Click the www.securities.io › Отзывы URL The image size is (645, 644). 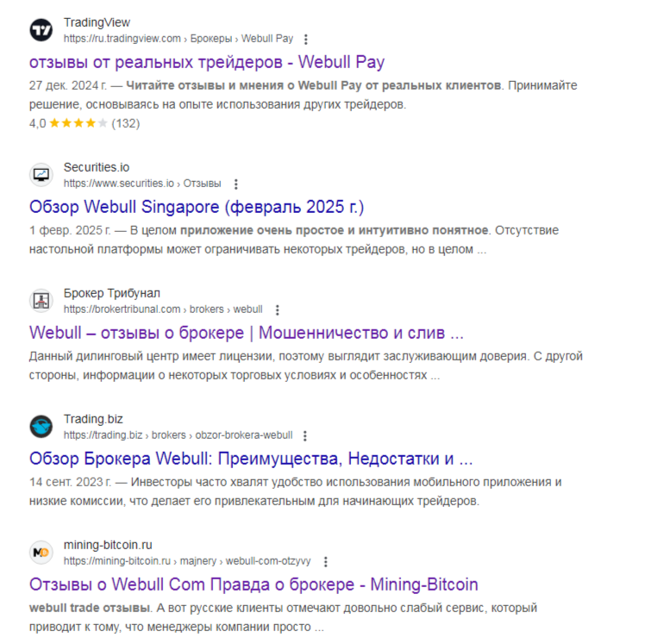(x=142, y=184)
